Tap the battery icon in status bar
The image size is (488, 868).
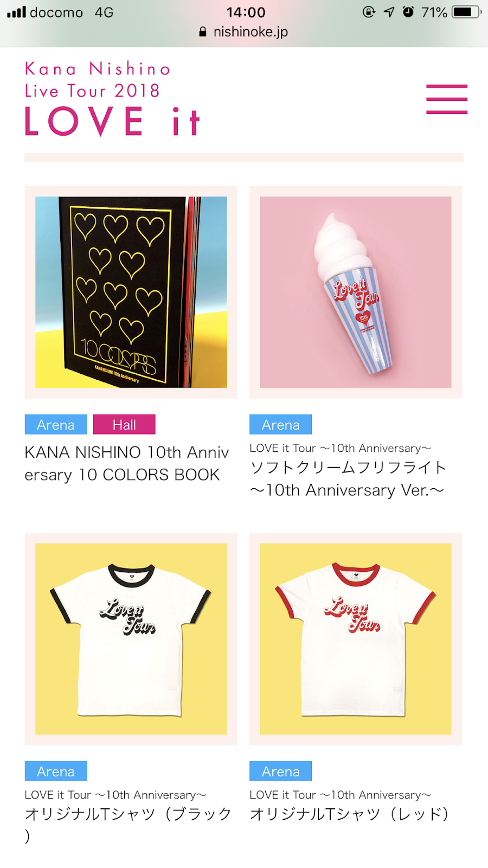point(467,12)
